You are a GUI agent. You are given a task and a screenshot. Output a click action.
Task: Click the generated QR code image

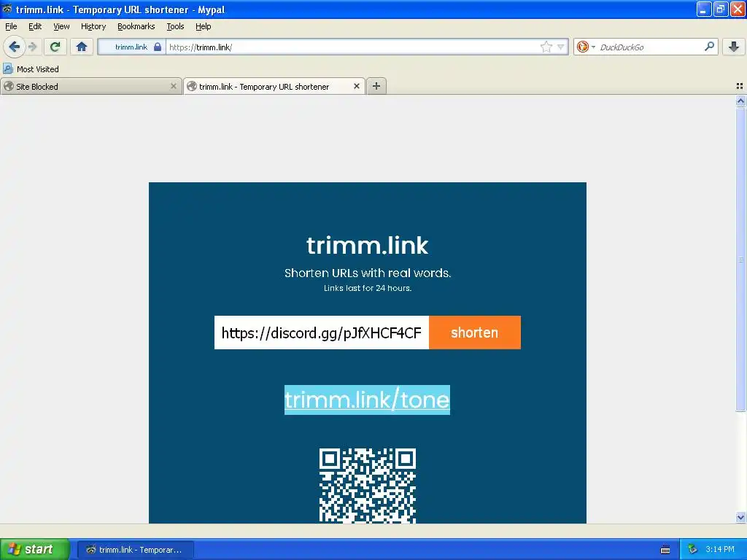pos(368,486)
